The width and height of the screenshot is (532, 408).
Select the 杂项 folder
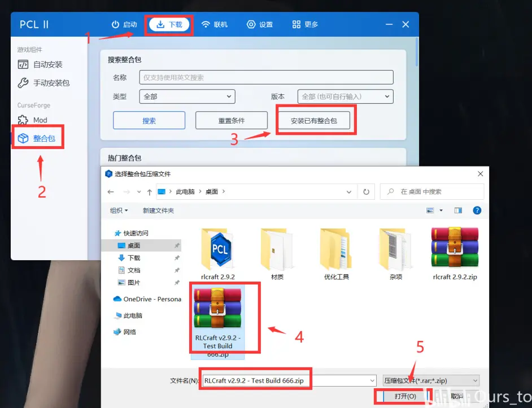pyautogui.click(x=395, y=255)
